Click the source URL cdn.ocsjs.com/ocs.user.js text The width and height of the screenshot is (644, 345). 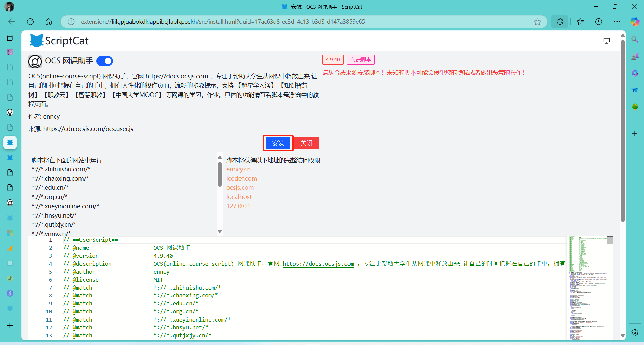click(x=88, y=129)
